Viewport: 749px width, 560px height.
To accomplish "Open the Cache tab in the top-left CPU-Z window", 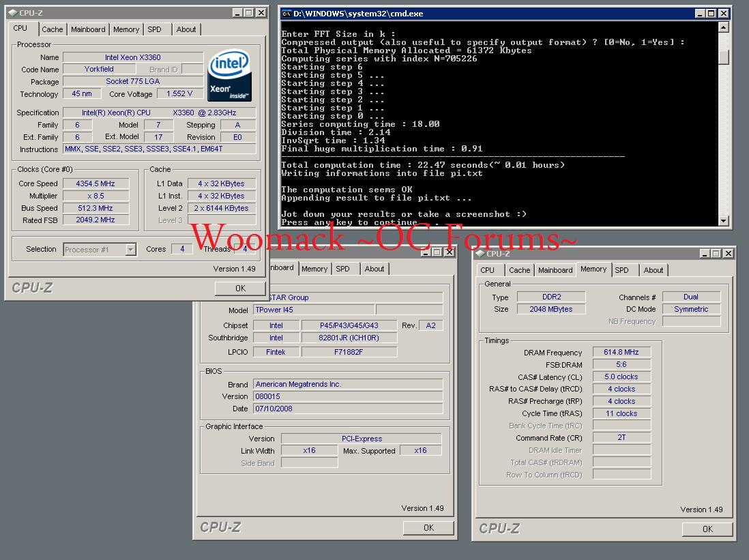I will point(52,29).
